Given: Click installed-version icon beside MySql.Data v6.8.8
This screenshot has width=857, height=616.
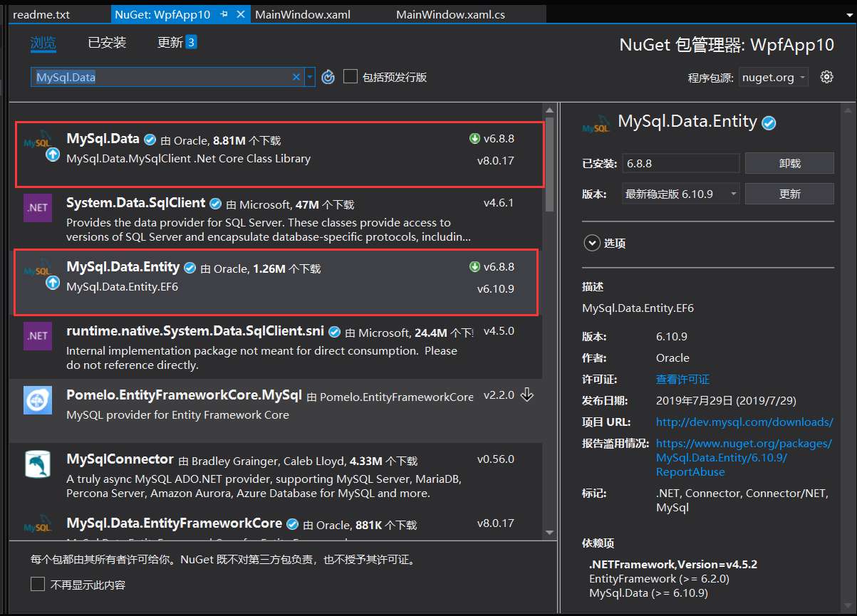Looking at the screenshot, I should [475, 139].
